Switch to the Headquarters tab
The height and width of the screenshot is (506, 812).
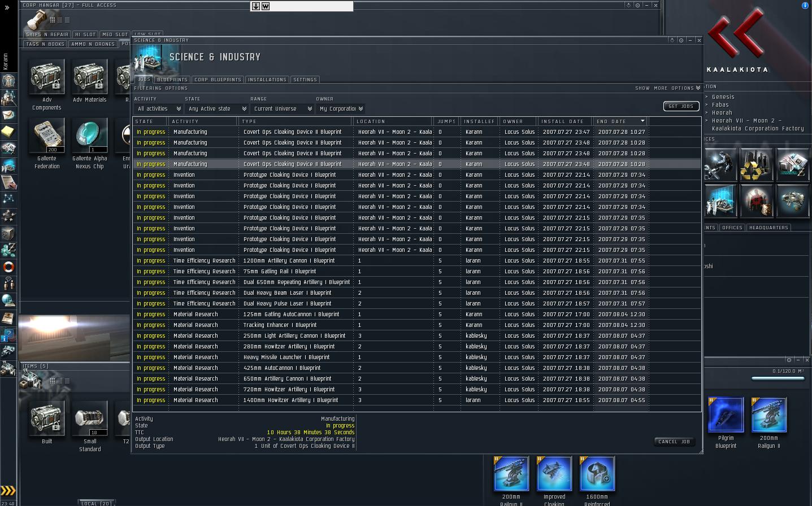(x=768, y=228)
